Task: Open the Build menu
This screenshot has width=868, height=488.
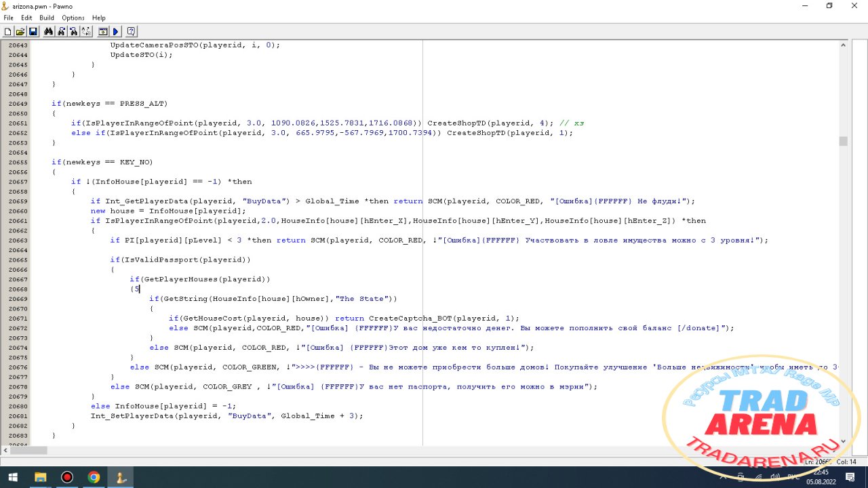Action: pyautogui.click(x=47, y=18)
